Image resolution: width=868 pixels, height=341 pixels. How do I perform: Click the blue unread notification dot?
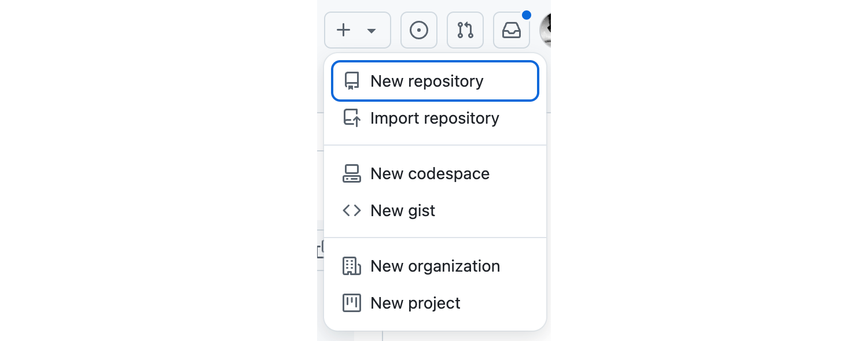pos(526,15)
